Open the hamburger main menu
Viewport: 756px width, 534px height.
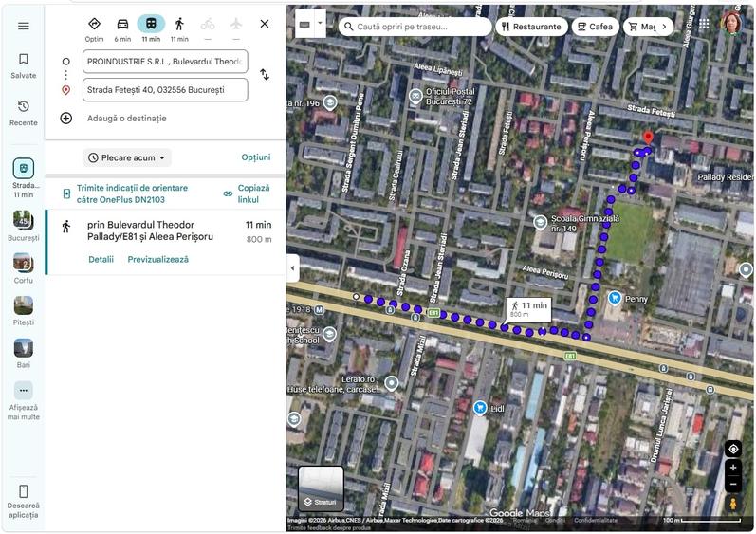click(x=23, y=26)
